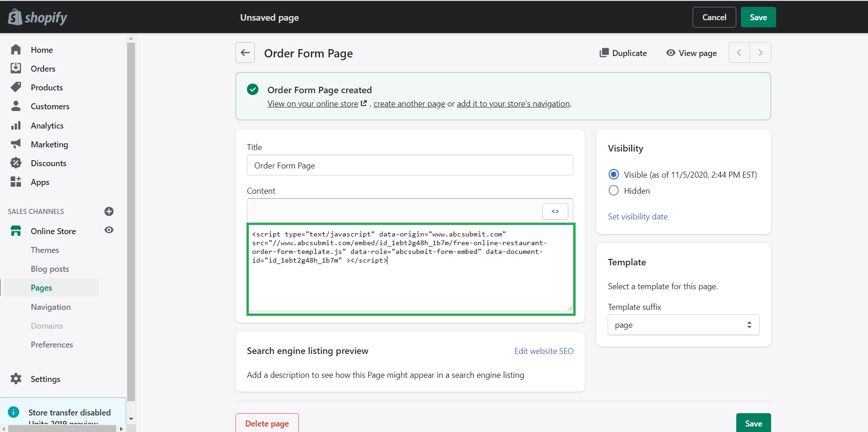Click the Store transfer disabled info icon
868x432 pixels.
[x=14, y=412]
